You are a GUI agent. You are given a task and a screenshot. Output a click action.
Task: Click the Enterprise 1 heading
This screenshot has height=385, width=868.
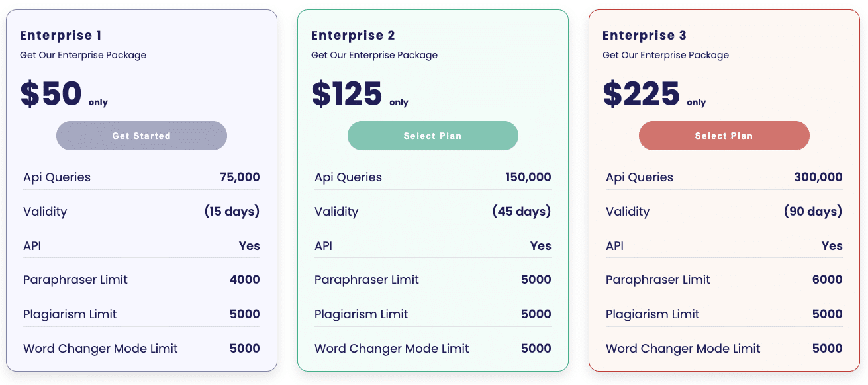click(61, 36)
